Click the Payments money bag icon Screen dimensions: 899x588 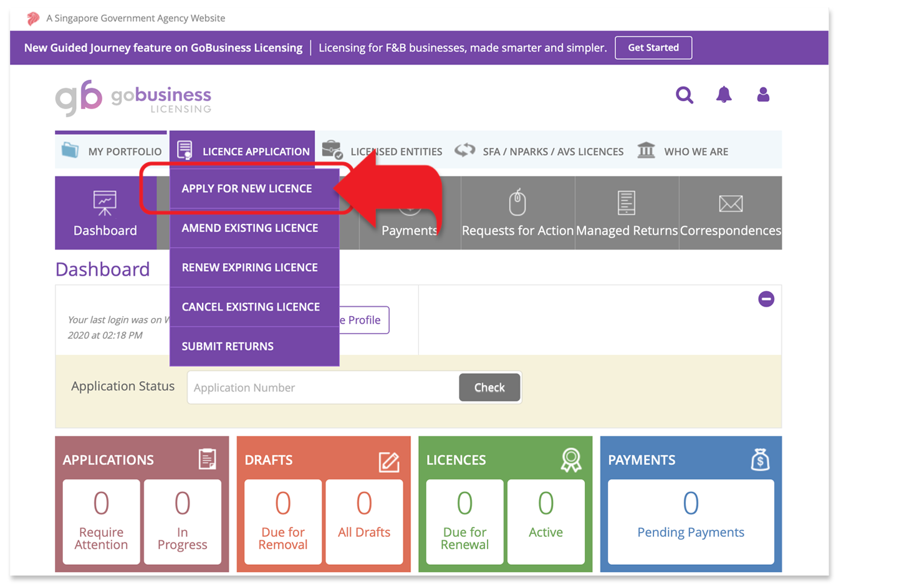pos(760,460)
